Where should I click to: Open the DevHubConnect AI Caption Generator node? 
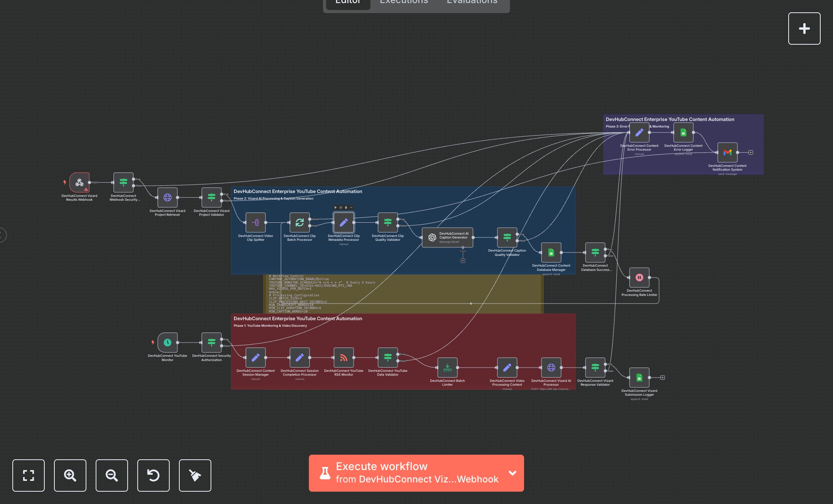(447, 237)
